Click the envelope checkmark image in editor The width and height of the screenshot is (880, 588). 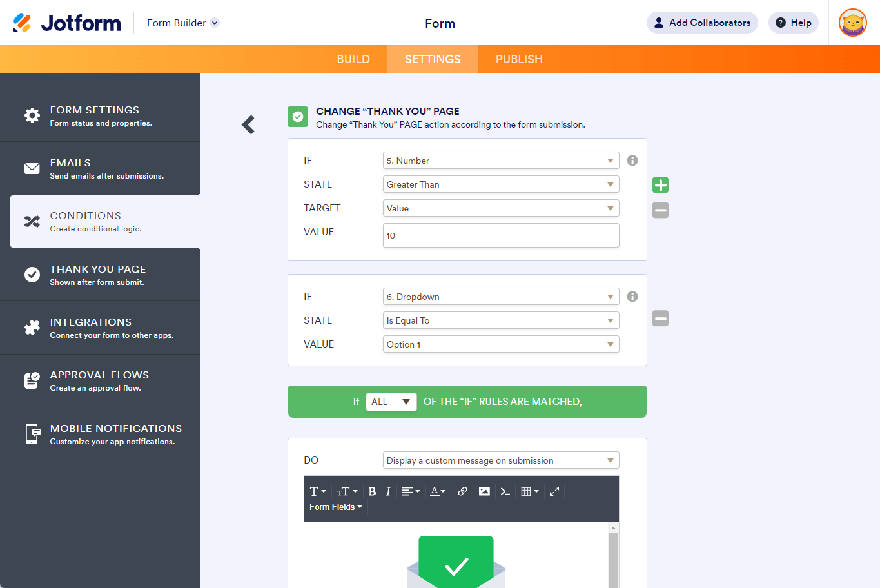pyautogui.click(x=456, y=562)
